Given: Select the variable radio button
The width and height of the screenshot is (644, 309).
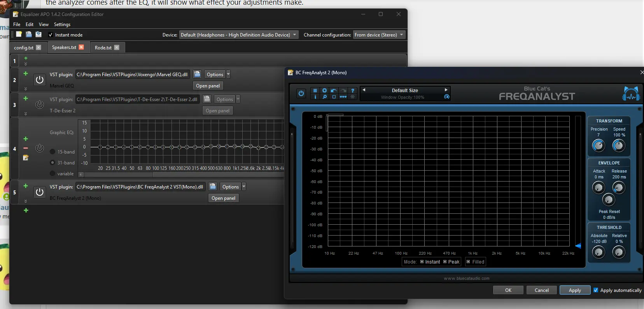Looking at the screenshot, I should tap(52, 173).
